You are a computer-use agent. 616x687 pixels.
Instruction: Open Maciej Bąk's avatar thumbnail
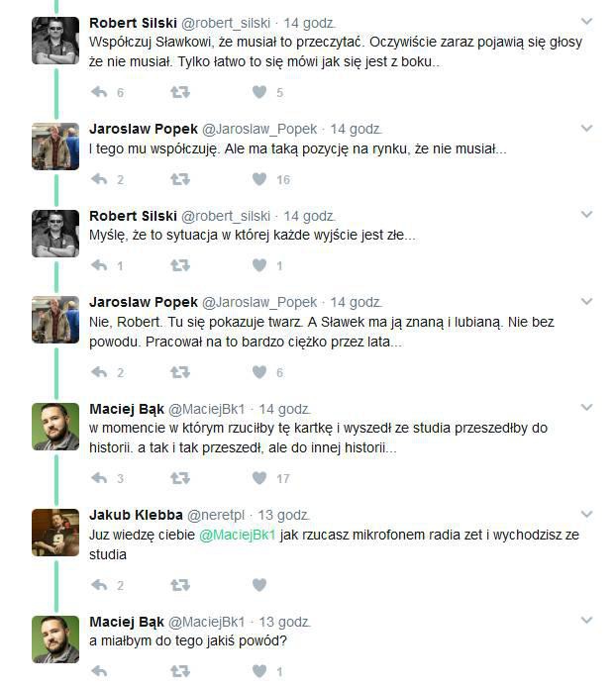pos(55,427)
